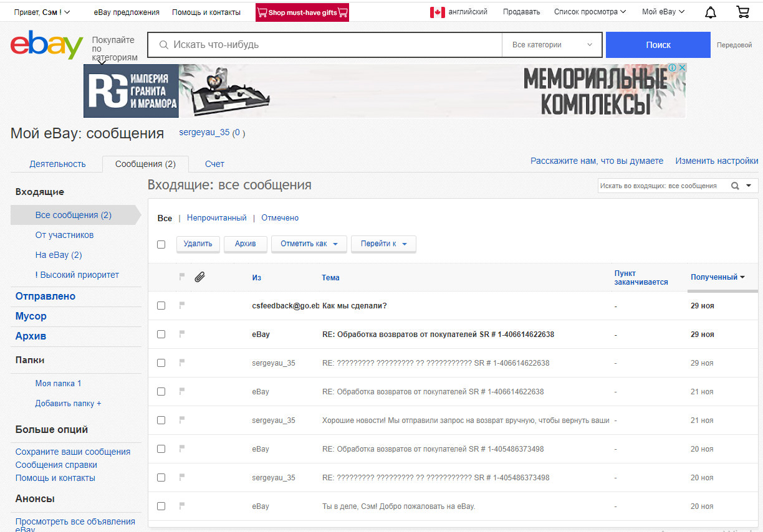
Task: Open the Привет, Сэм account menu
Action: (x=42, y=12)
